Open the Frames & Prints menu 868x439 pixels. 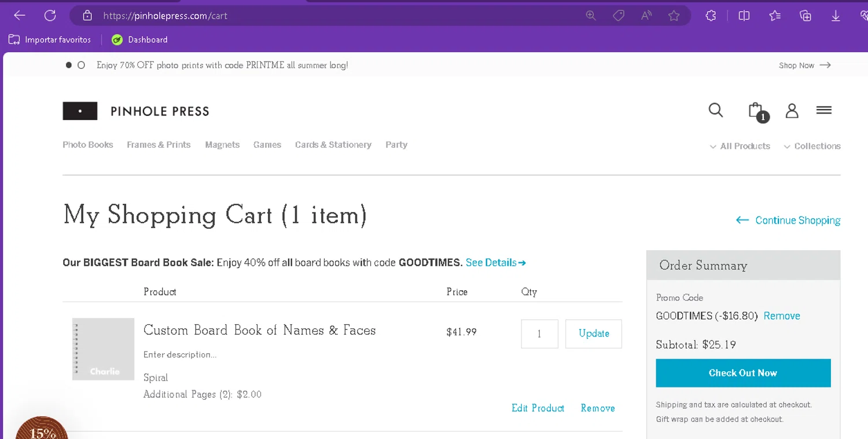(159, 145)
